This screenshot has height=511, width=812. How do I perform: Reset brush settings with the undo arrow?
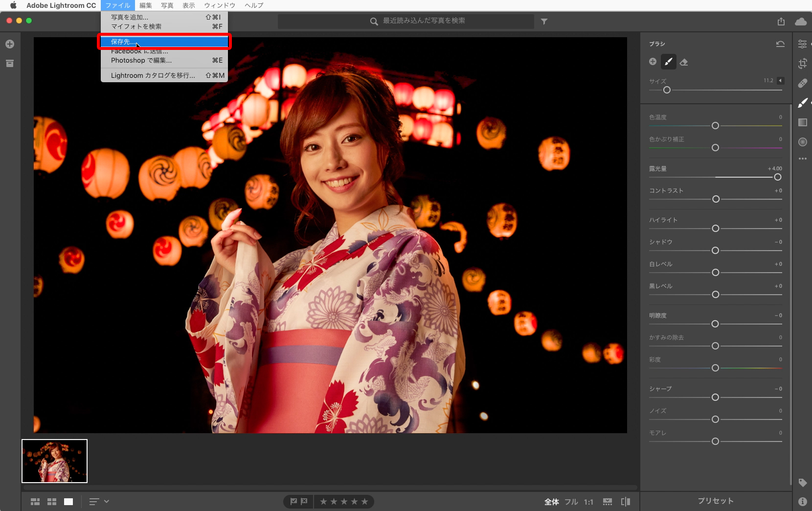coord(780,44)
